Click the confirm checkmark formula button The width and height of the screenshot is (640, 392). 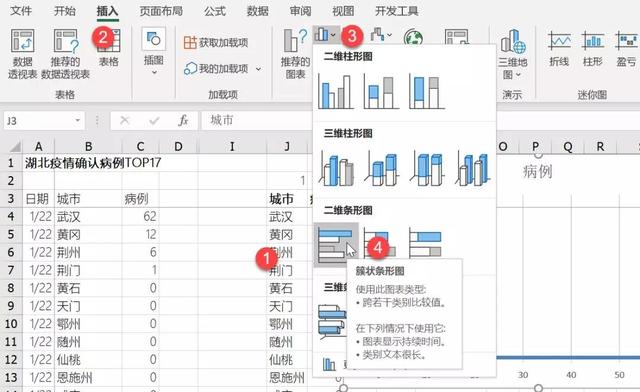[154, 120]
